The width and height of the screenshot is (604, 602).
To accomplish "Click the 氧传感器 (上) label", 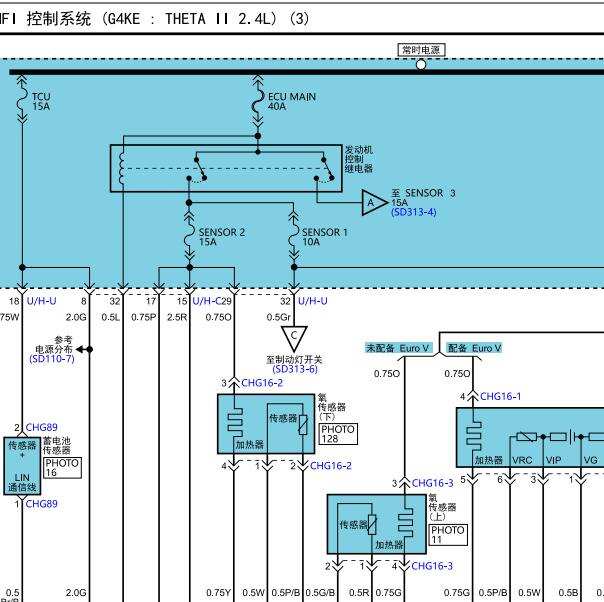I will pos(442,507).
